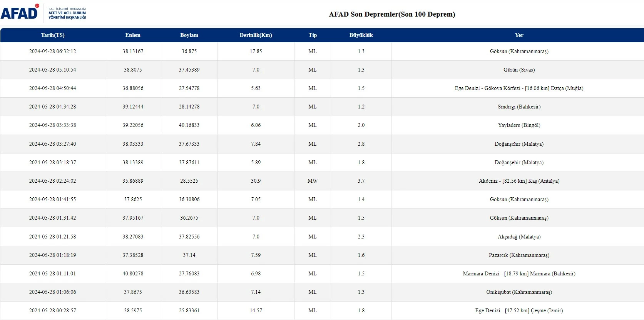Click magnitude value 3.7
The width and height of the screenshot is (644, 320).
pos(361,181)
